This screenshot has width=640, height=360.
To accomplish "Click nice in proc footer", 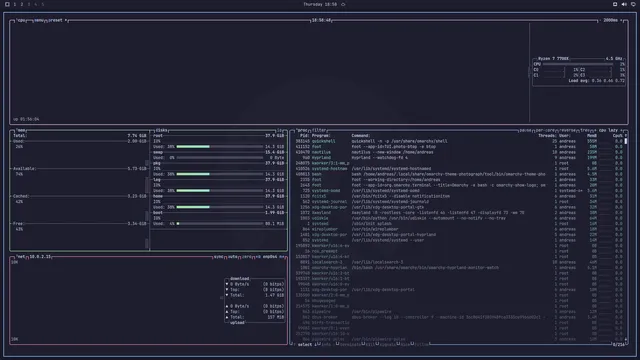I will point(405,344).
